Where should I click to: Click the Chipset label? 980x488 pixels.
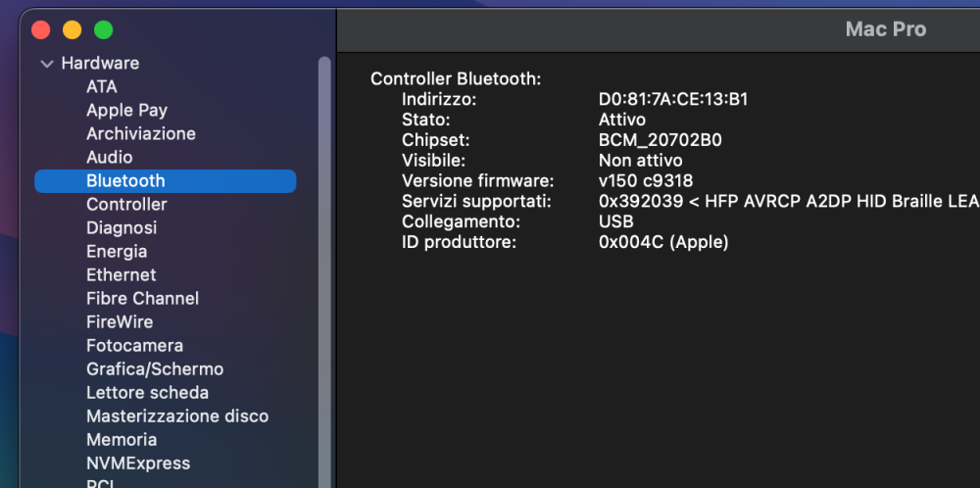point(436,140)
